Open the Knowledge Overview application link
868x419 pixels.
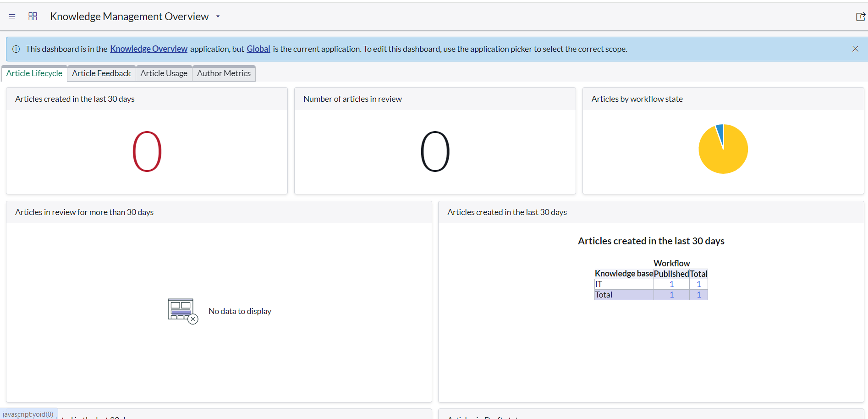(x=148, y=49)
